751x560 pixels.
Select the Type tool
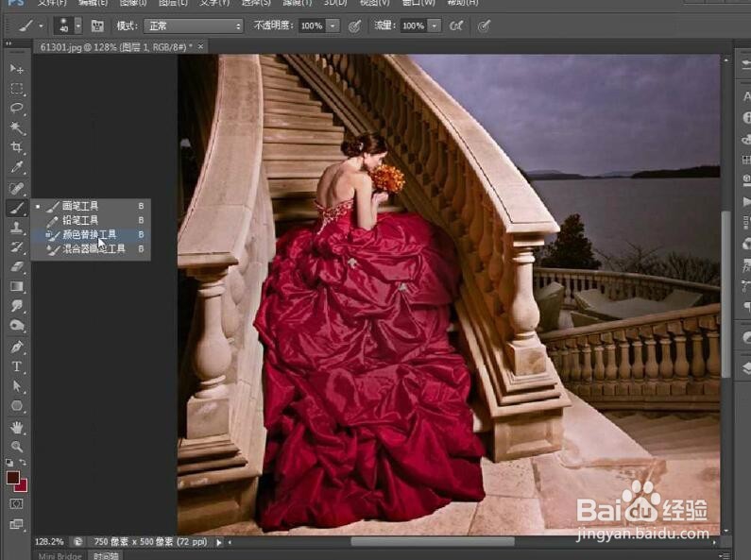[x=16, y=366]
